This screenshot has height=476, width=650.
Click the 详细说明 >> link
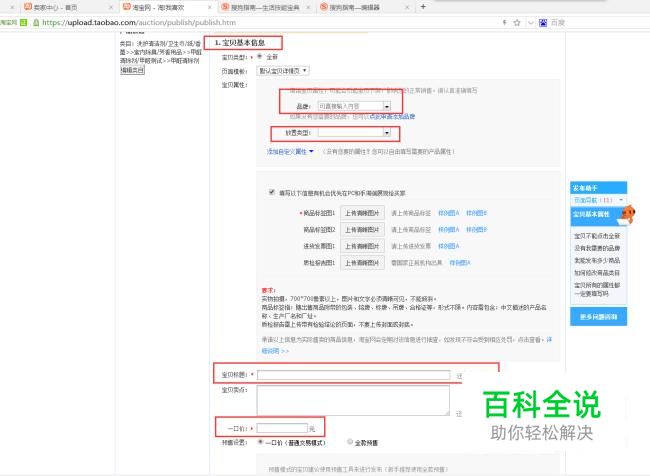click(x=275, y=351)
